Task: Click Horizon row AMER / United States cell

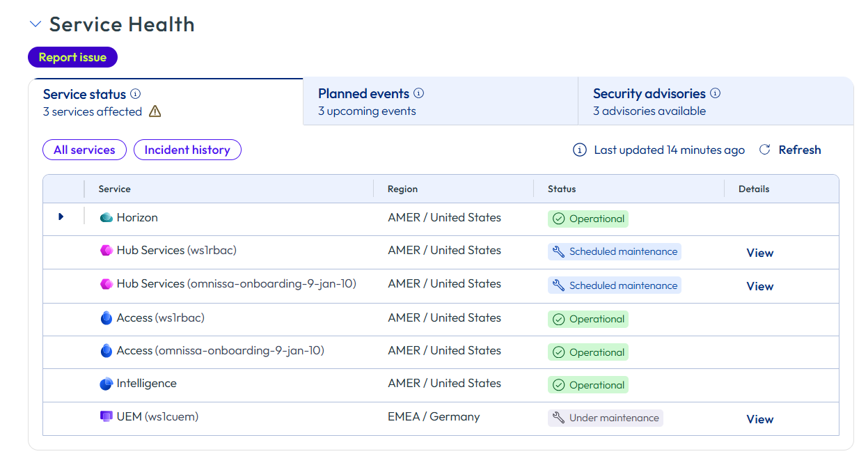Action: coord(444,217)
